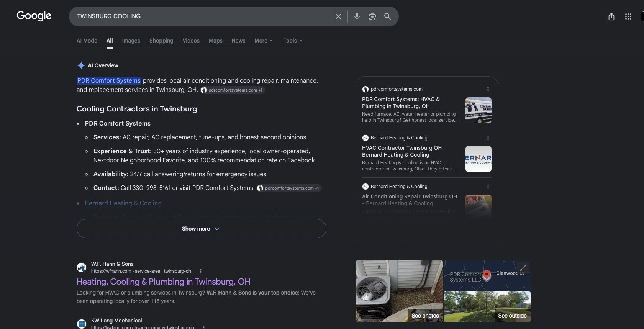
Task: Click the Bernard logo thumbnail
Action: pyautogui.click(x=478, y=159)
